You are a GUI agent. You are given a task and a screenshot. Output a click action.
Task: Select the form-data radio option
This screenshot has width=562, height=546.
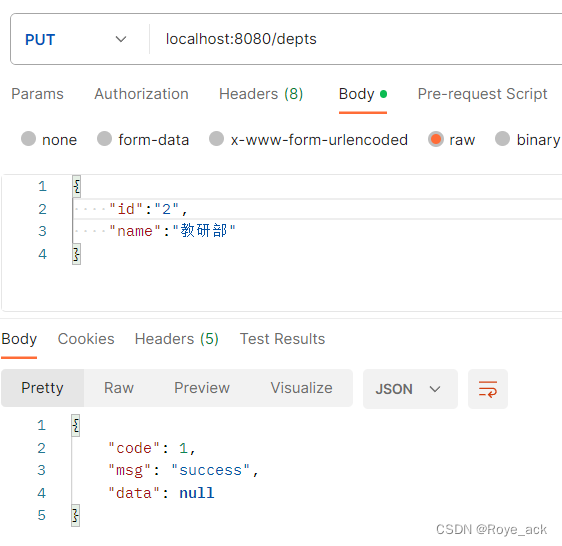(143, 139)
